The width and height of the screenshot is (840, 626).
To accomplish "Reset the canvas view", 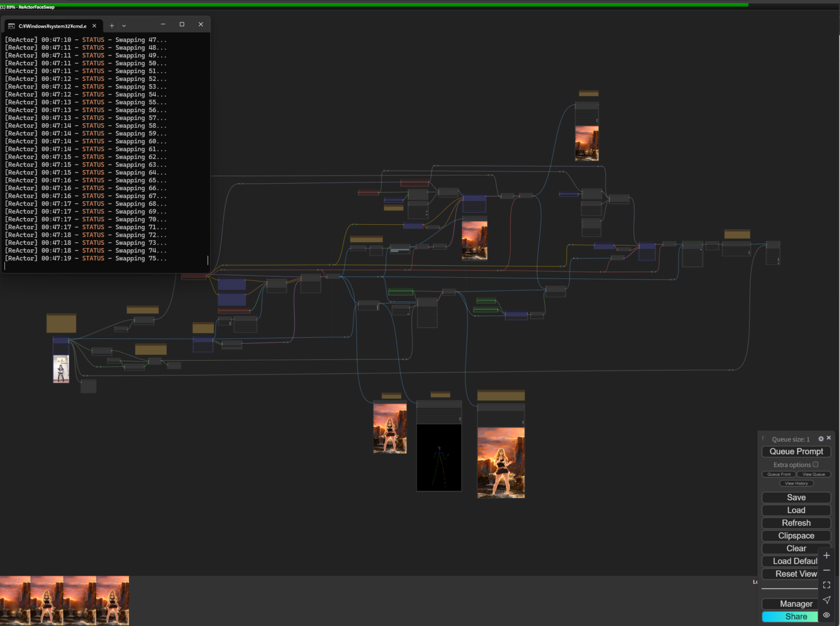I will pos(790,574).
